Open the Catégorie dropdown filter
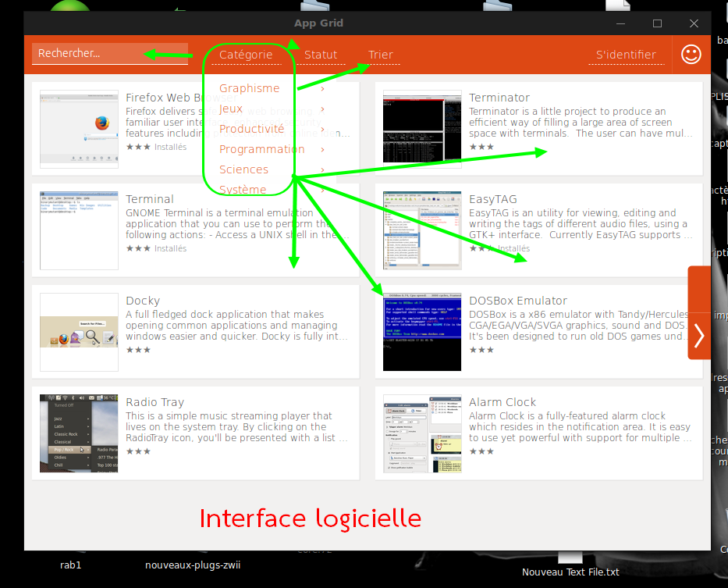Image resolution: width=728 pixels, height=588 pixels. 246,55
